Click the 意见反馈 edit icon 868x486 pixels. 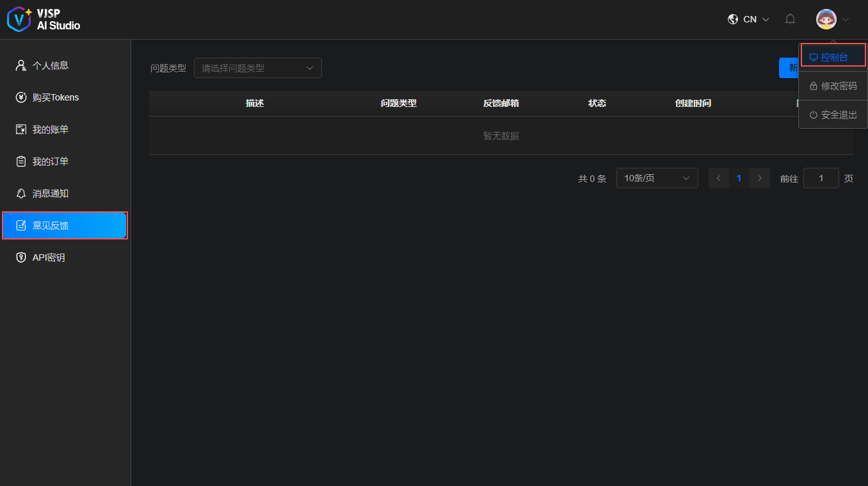click(21, 225)
